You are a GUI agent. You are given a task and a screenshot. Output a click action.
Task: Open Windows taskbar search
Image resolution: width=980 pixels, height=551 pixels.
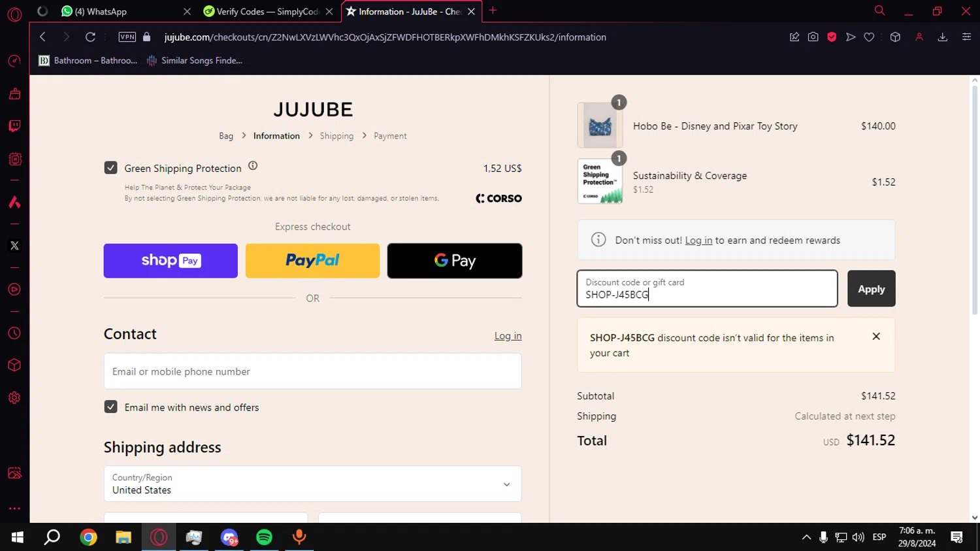(52, 537)
